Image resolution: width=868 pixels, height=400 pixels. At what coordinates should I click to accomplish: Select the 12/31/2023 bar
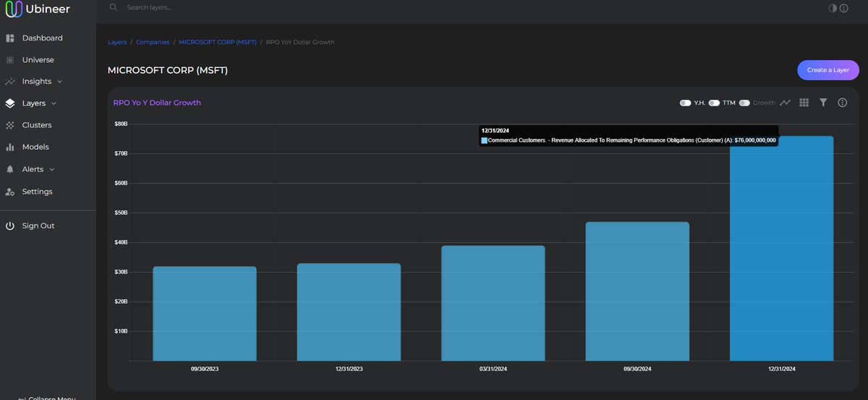pyautogui.click(x=349, y=312)
